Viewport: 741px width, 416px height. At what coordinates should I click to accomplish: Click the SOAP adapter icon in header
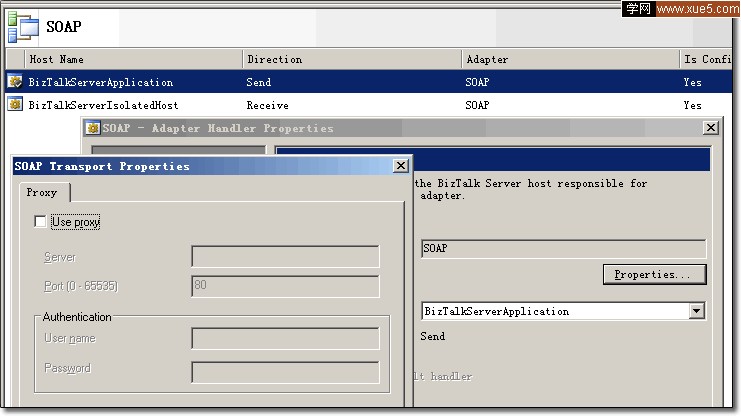[23, 27]
